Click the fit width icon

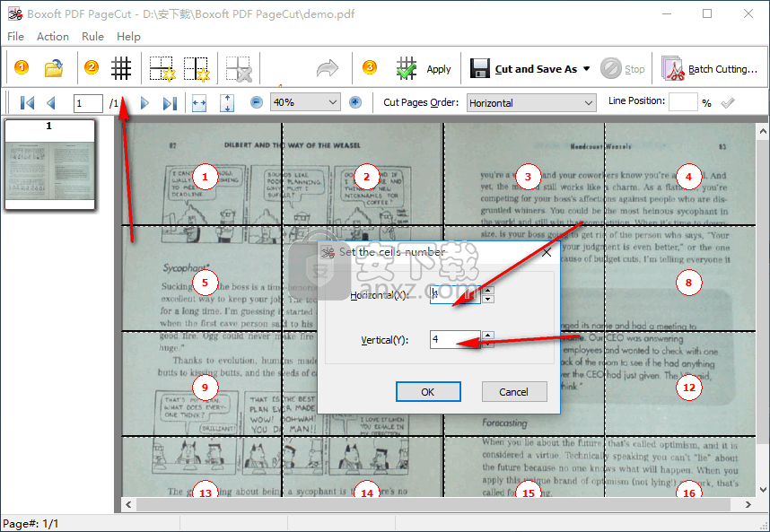(x=199, y=103)
